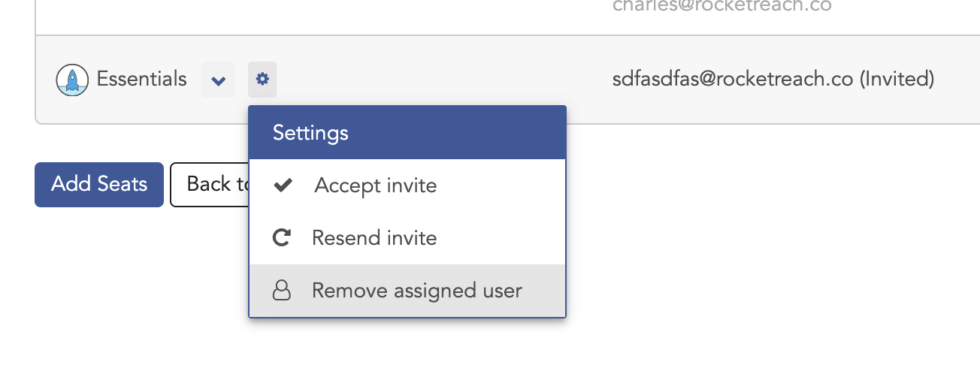The width and height of the screenshot is (980, 365).
Task: Click the Essentials plan name label
Action: coord(142,79)
